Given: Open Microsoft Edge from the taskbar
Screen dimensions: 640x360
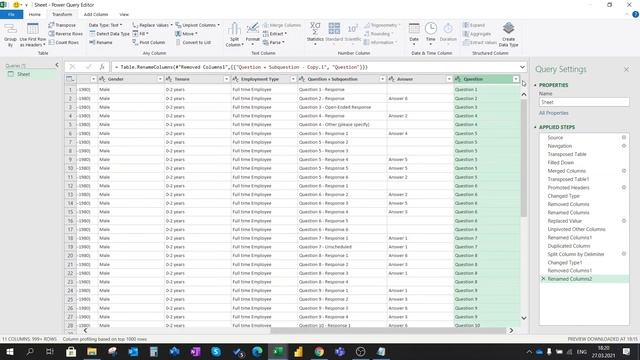Looking at the screenshot, I should 257,351.
